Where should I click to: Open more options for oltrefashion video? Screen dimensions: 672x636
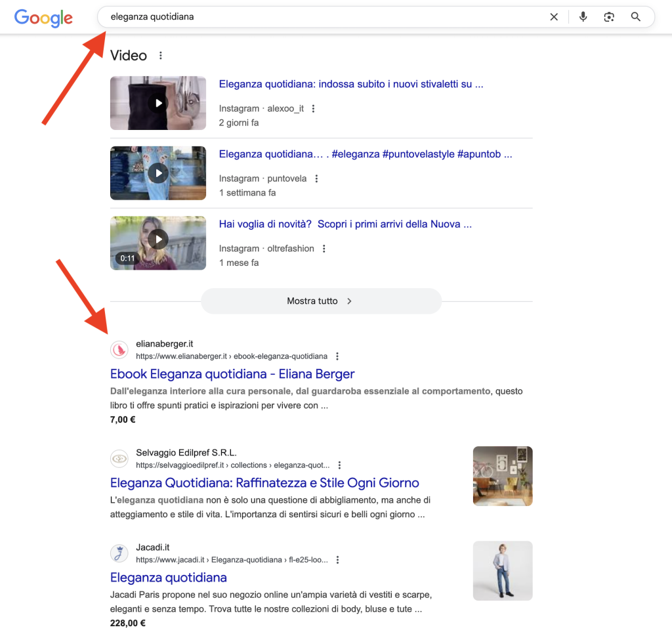pos(324,249)
